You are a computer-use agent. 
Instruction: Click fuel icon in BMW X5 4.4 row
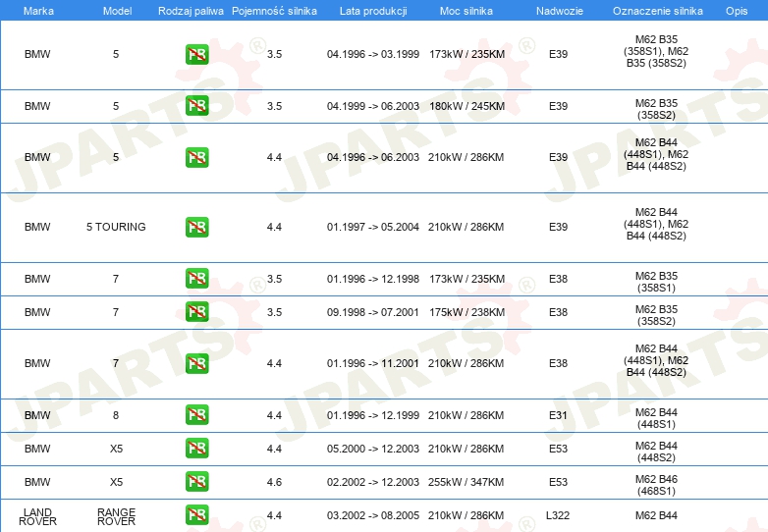(x=196, y=449)
